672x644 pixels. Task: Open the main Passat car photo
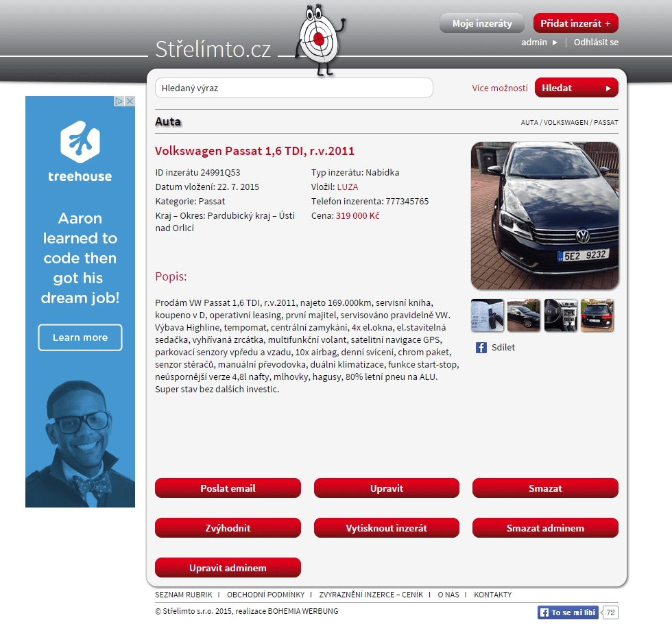[544, 215]
